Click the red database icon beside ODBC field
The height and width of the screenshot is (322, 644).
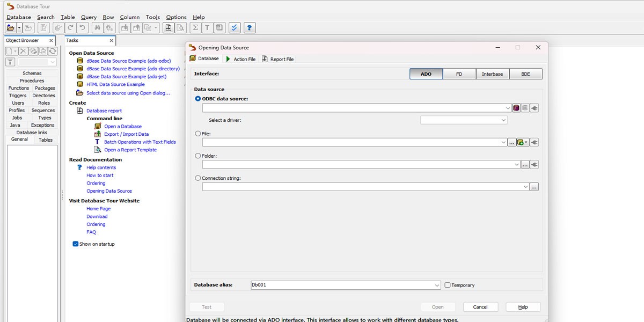tap(516, 108)
